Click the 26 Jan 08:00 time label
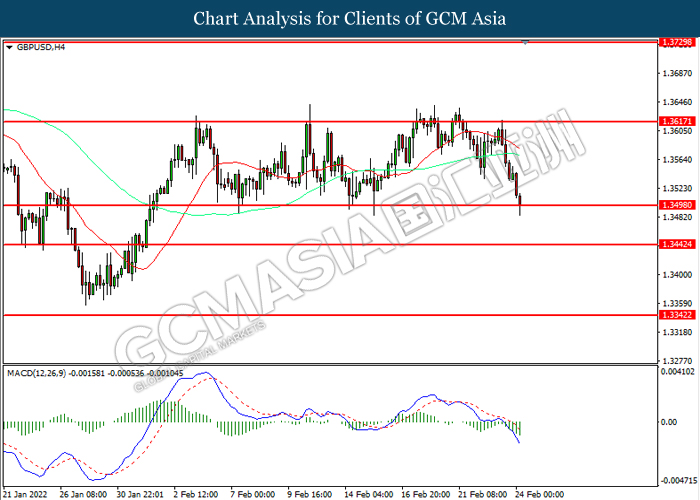This screenshot has height=500, width=700. [83, 494]
